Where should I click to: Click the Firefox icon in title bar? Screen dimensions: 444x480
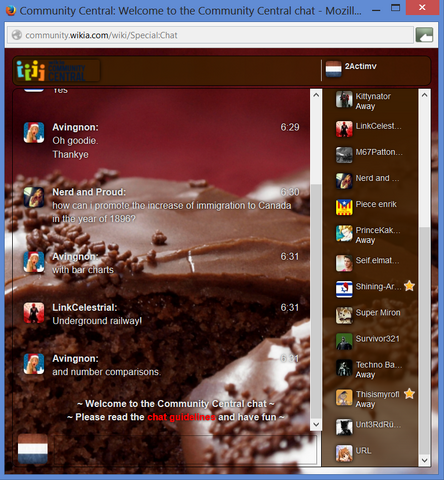[x=11, y=10]
